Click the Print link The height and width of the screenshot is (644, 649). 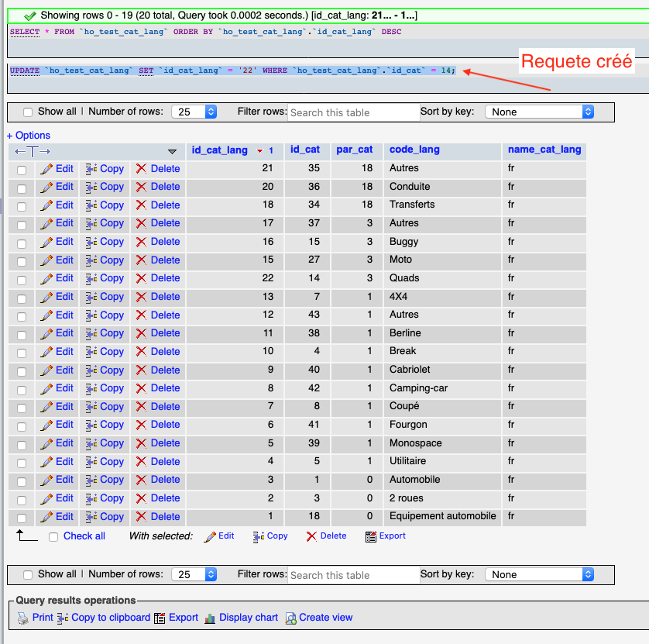coord(43,618)
